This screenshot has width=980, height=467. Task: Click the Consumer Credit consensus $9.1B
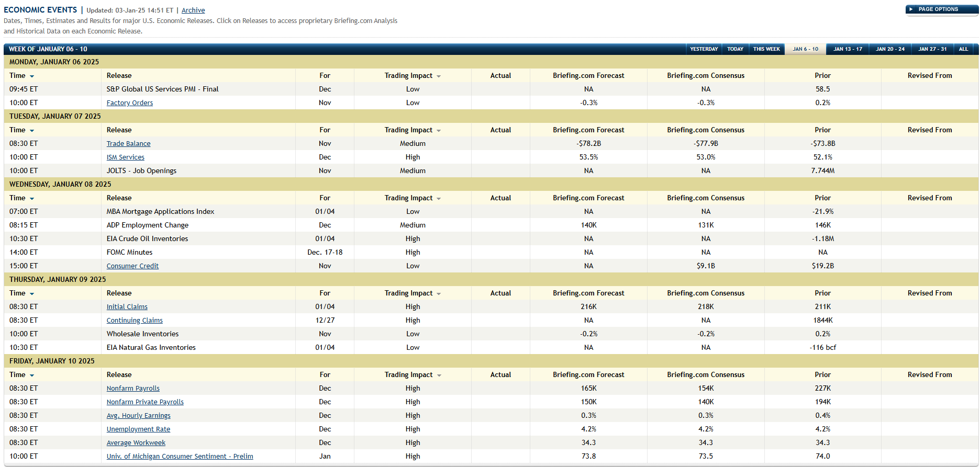point(706,266)
